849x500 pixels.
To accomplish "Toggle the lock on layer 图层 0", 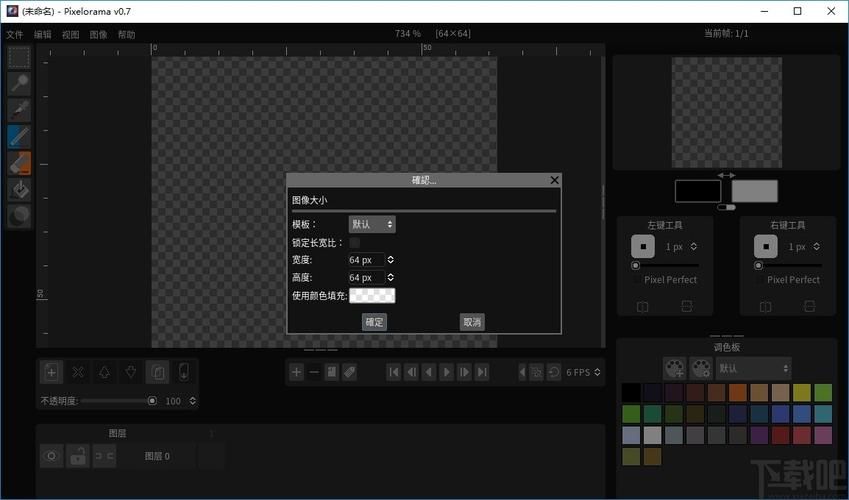I will click(77, 456).
